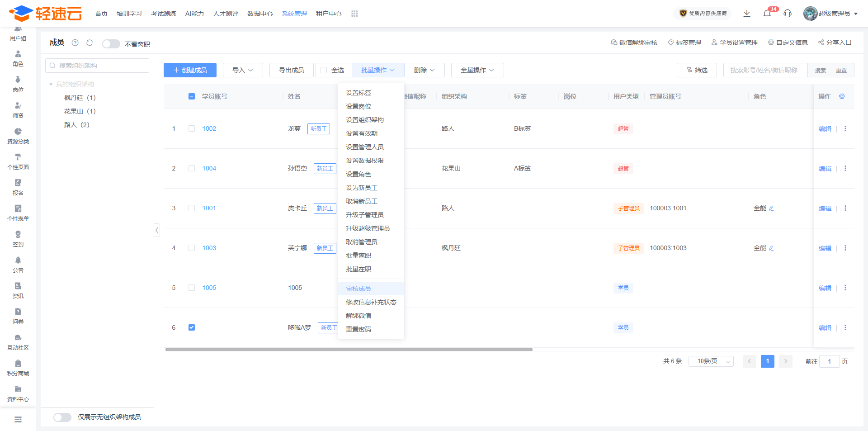Tick the 全选 checkbox
Image resolution: width=868 pixels, height=431 pixels.
pos(324,70)
